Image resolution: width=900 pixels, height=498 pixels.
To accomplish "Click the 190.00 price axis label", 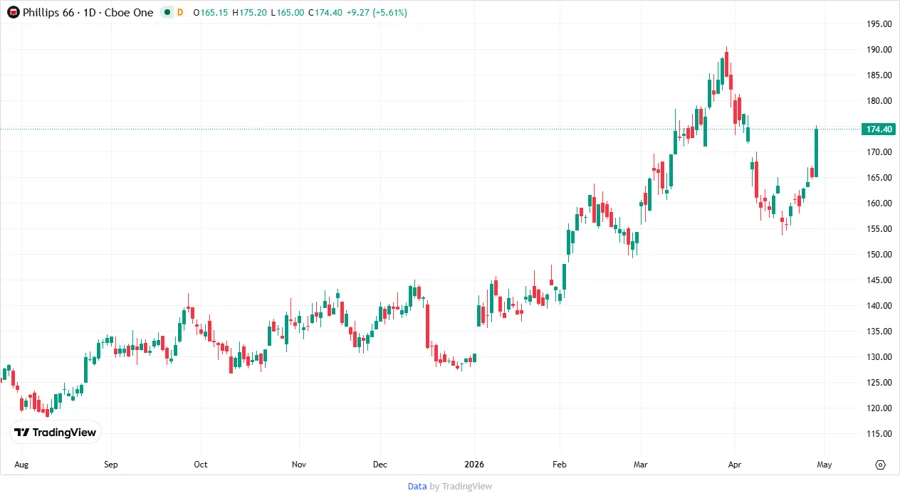I will (879, 49).
